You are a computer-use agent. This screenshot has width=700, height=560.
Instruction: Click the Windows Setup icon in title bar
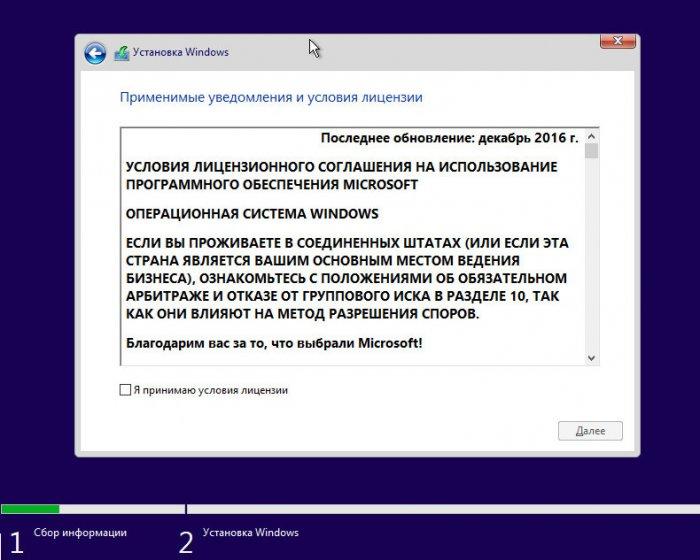pos(121,53)
